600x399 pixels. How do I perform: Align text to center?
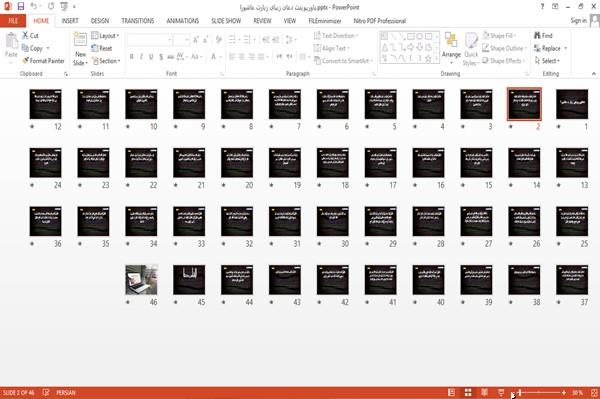(x=242, y=57)
